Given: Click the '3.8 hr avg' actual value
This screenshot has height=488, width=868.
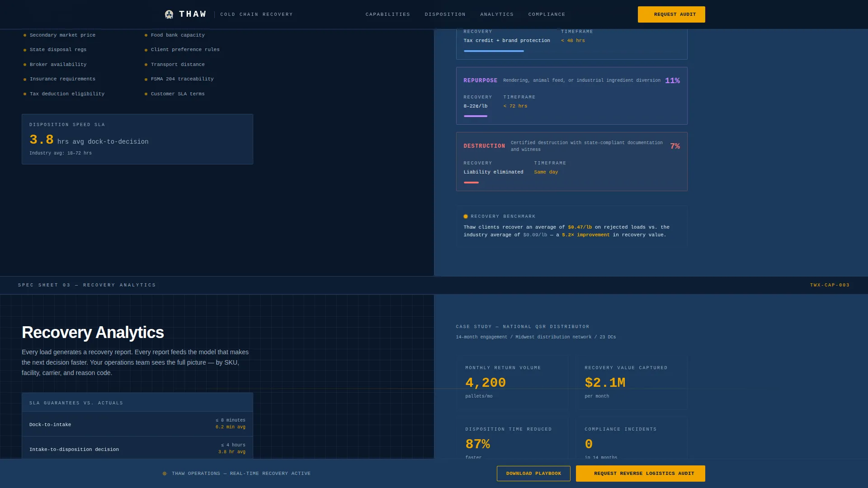Looking at the screenshot, I should 232,452.
